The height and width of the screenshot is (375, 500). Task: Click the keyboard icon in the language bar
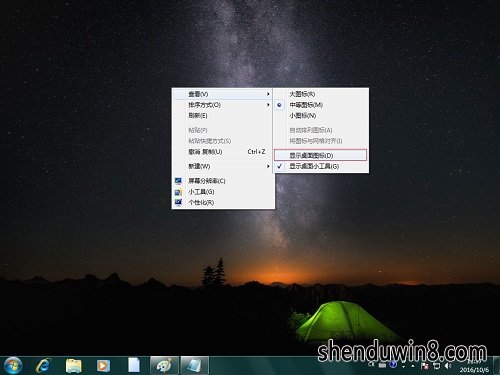point(382,365)
